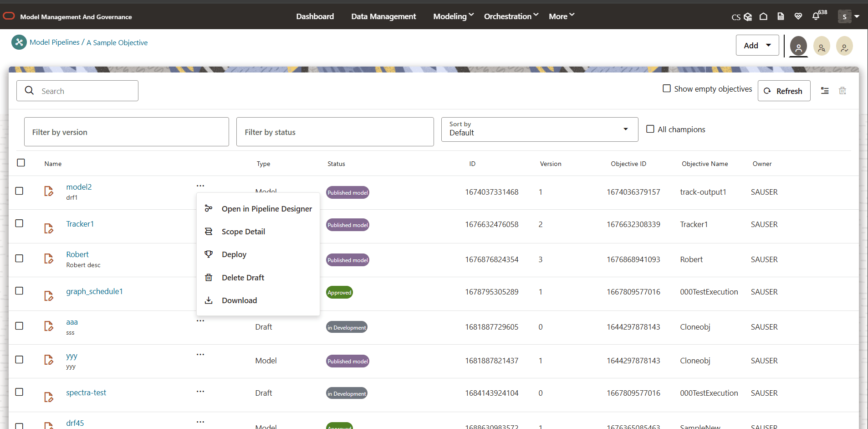Click the heart/health monitor icon in top bar
The image size is (868, 429).
tap(798, 16)
